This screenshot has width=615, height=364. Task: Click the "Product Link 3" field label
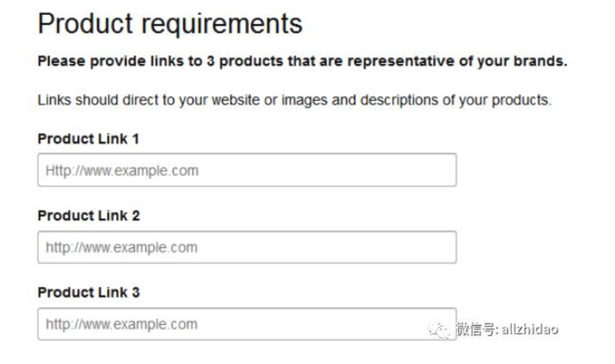click(x=88, y=292)
